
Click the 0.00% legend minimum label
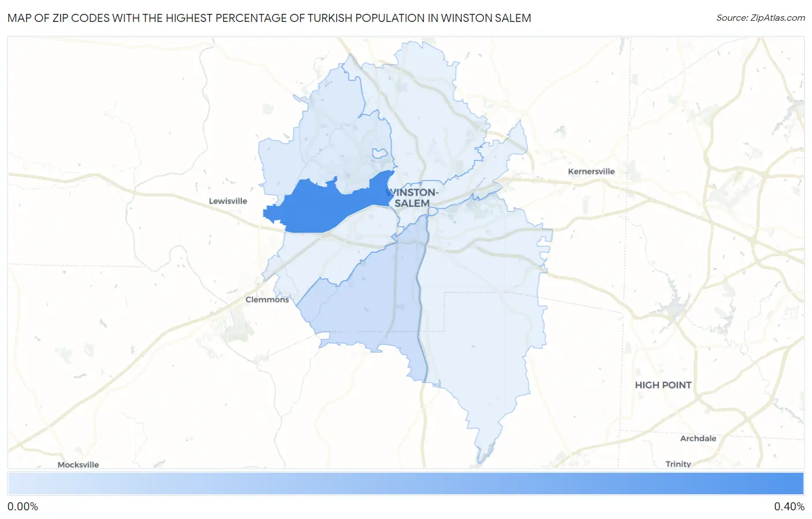click(23, 507)
